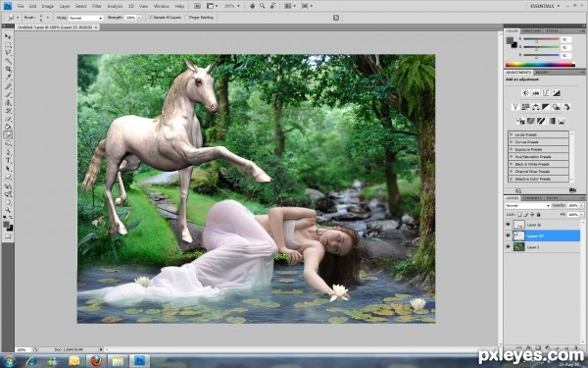Viewport: 588px width, 368px height.
Task: Add a Brightness/Contrast adjustment
Action: (525, 93)
